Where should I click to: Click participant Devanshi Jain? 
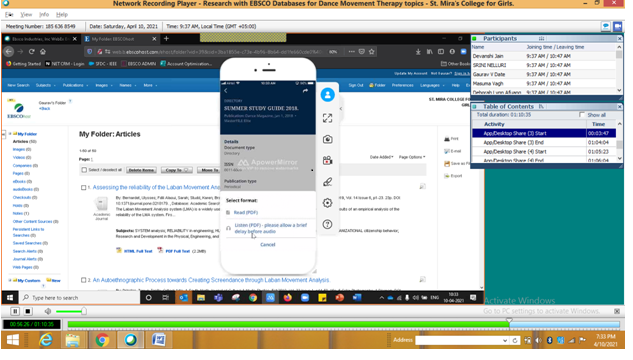pos(488,56)
